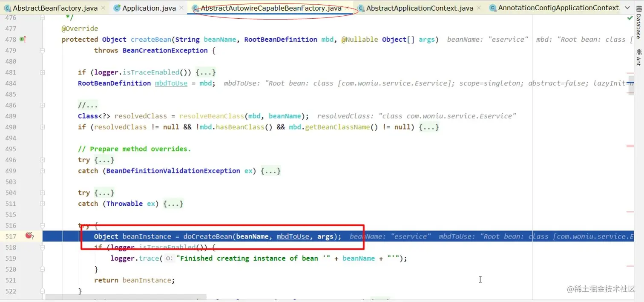644x302 pixels.
Task: Click return beanInstance statement
Action: pos(135,280)
